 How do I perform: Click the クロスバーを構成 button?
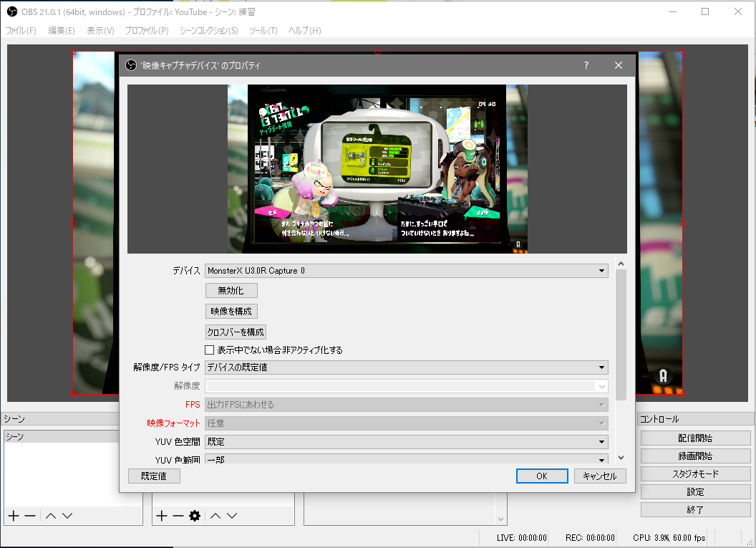236,332
